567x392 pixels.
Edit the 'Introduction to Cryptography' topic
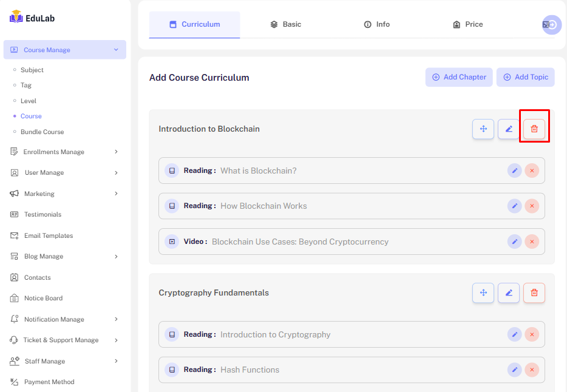click(x=514, y=334)
